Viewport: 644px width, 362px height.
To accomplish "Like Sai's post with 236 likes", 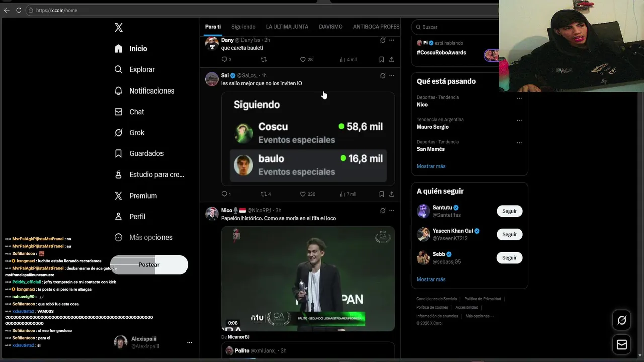I will (307, 194).
